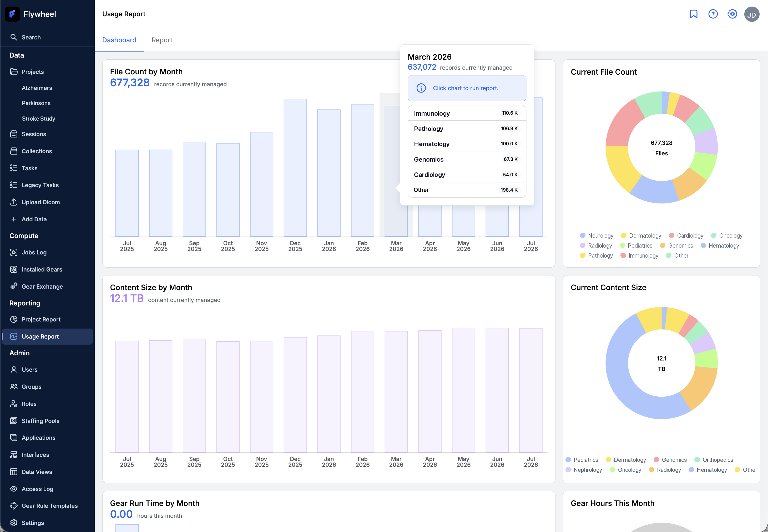The image size is (768, 532).
Task: Click the Nov 2025 file count bar
Action: pos(261,184)
